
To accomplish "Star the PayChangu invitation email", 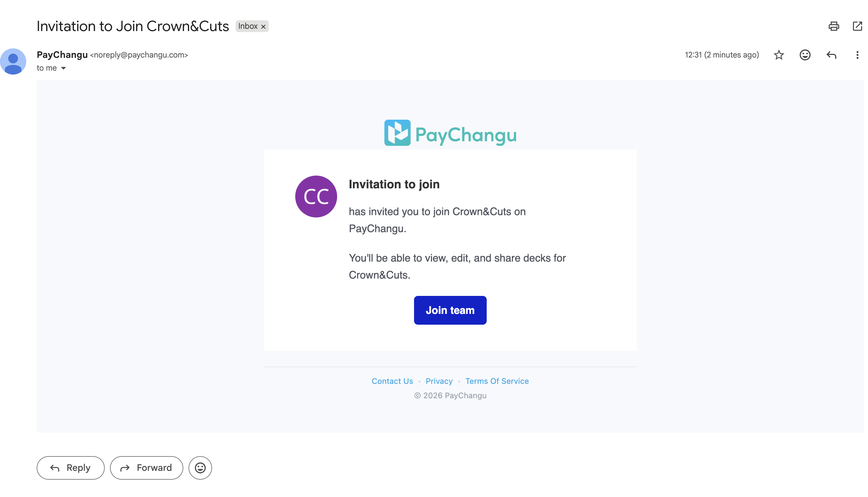I will click(x=779, y=55).
